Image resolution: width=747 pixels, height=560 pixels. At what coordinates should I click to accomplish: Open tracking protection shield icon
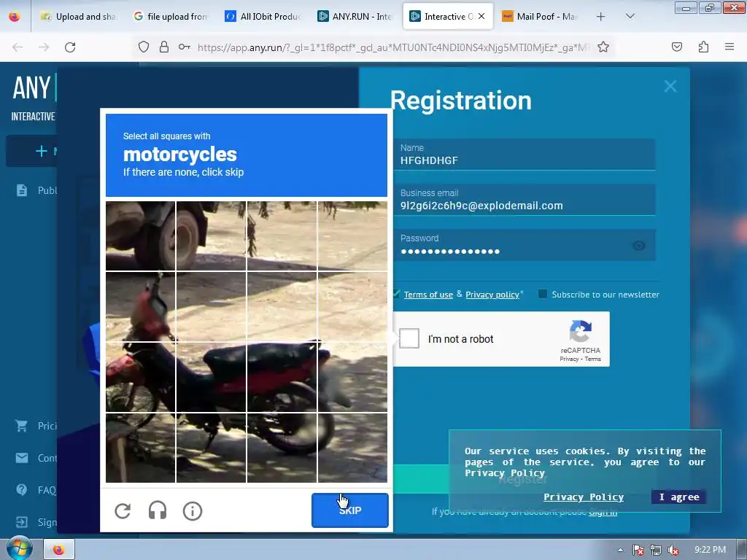pyautogui.click(x=144, y=47)
